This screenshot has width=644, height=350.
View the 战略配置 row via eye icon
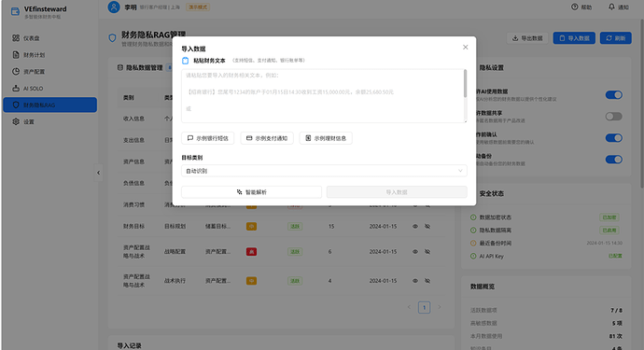tap(414, 251)
